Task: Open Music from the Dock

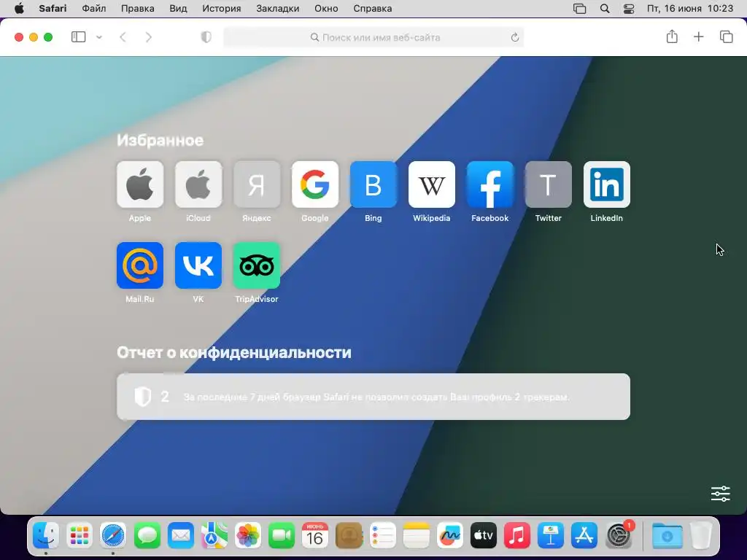Action: pos(517,536)
